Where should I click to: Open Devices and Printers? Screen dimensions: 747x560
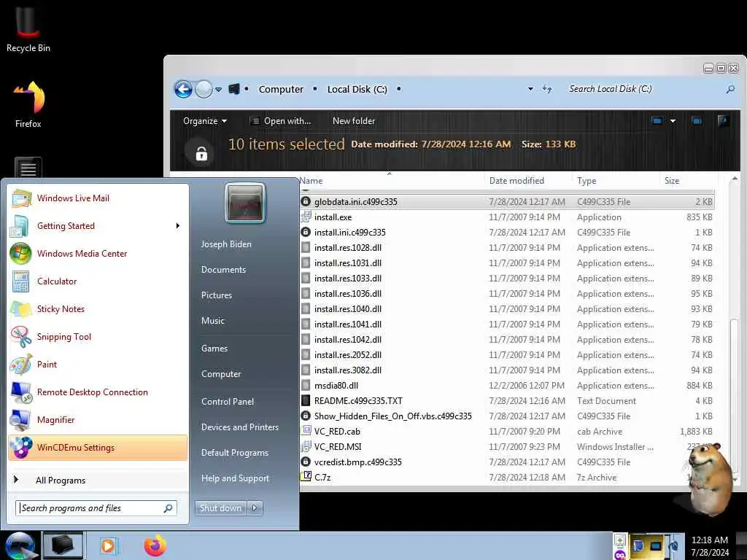tap(239, 427)
